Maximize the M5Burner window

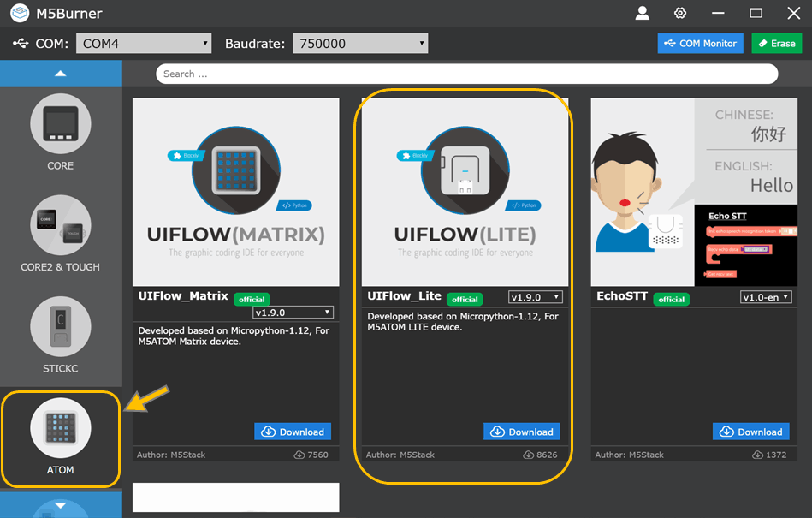coord(756,13)
